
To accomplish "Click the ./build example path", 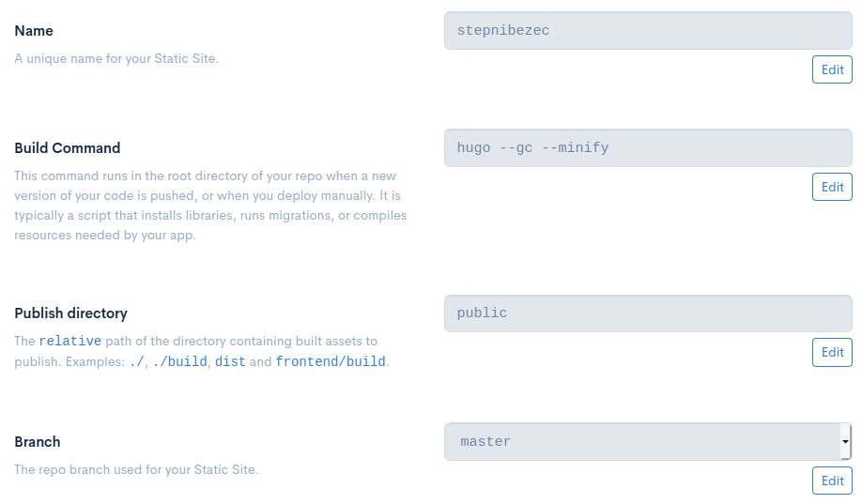I will (x=179, y=361).
